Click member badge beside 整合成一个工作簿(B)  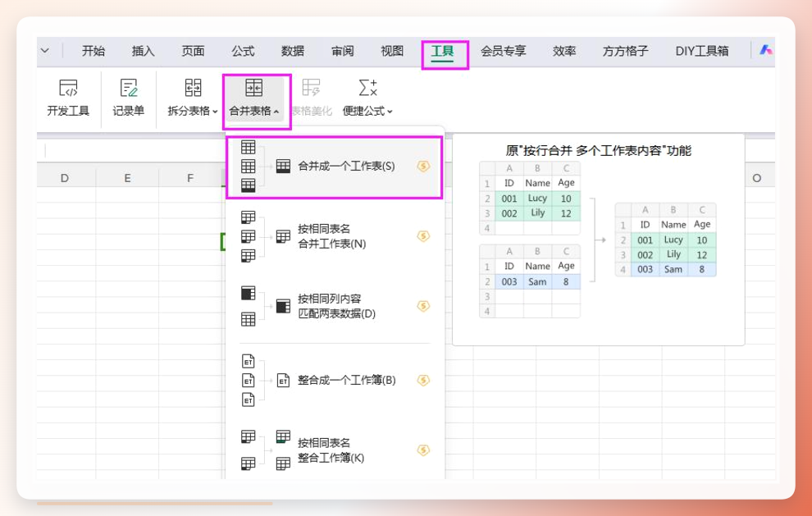pyautogui.click(x=423, y=381)
